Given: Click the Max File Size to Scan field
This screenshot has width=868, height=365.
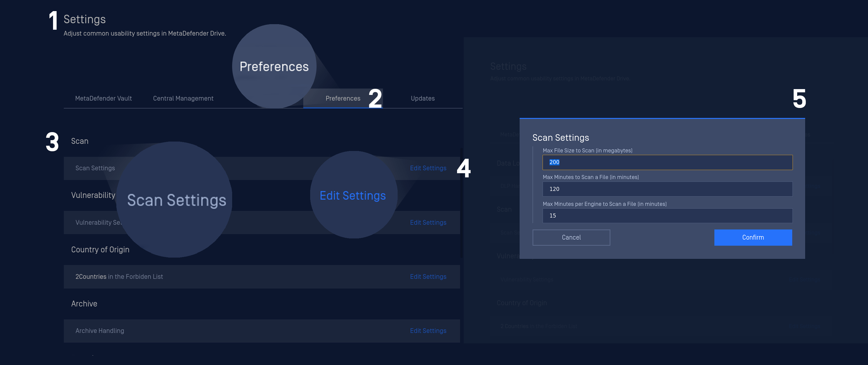Looking at the screenshot, I should click(668, 162).
